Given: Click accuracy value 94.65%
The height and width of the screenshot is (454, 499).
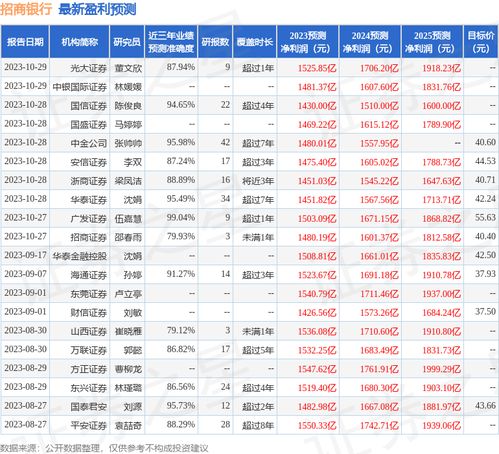Looking at the screenshot, I should point(181,105).
